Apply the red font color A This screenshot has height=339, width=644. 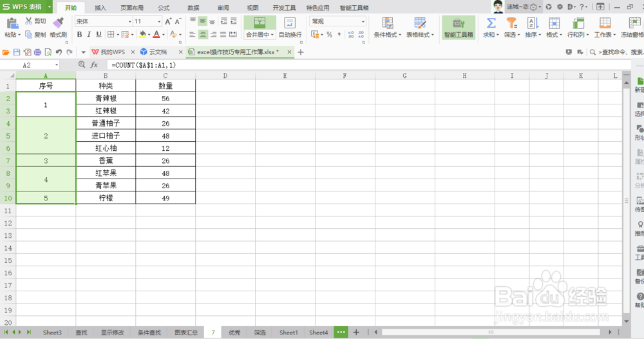(x=156, y=35)
